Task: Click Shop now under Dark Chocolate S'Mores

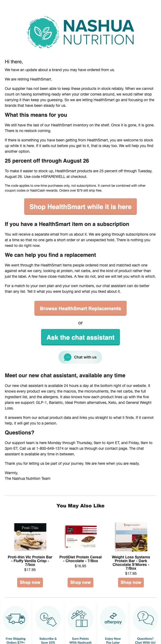Action: (131, 582)
